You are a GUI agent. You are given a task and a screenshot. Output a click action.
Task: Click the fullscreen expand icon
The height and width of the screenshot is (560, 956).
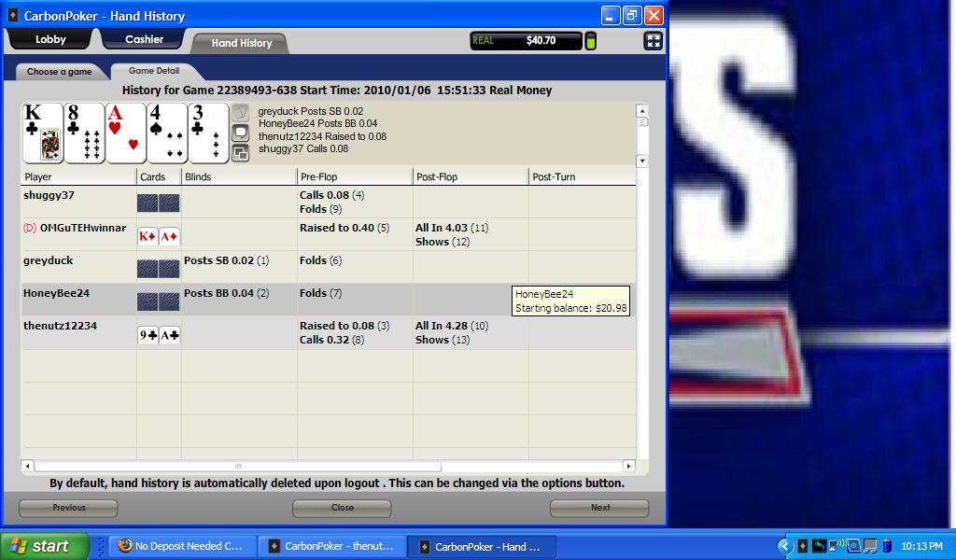[654, 40]
